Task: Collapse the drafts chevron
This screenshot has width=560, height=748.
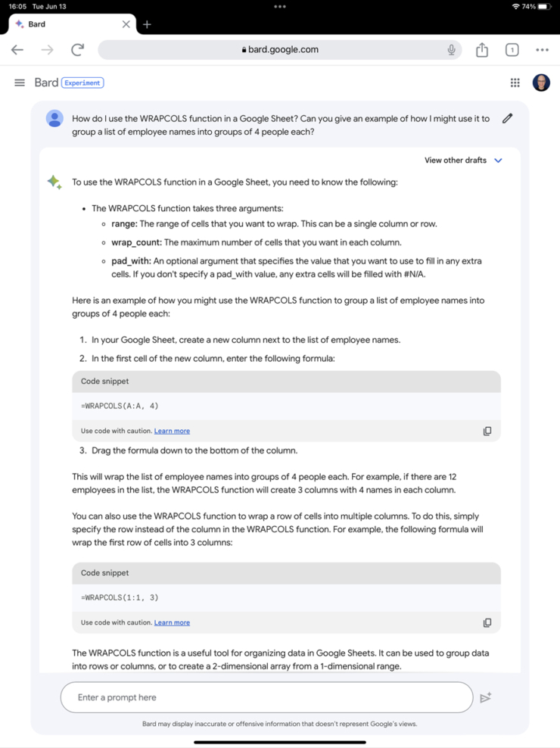Action: click(498, 160)
